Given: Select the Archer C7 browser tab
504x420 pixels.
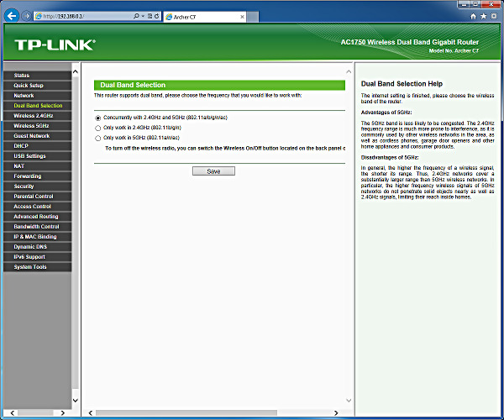Looking at the screenshot, I should click(x=205, y=17).
